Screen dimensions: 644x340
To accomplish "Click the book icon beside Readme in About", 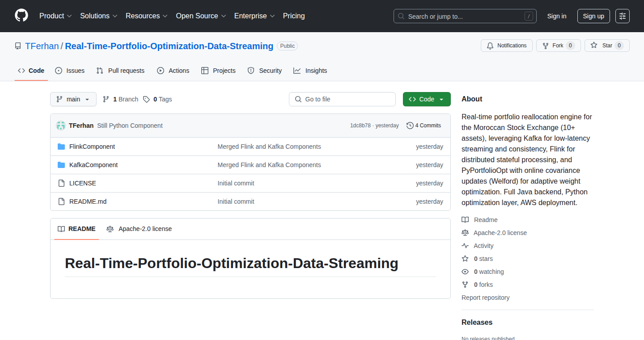I will 465,220.
